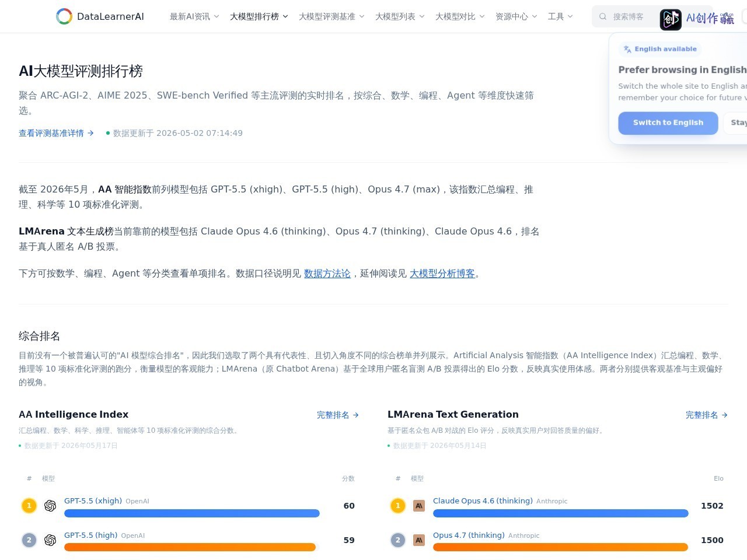The image size is (747, 560).
Task: Click the 数据更新于 2026-05-02 07:14:49 timestamp
Action: 177,133
